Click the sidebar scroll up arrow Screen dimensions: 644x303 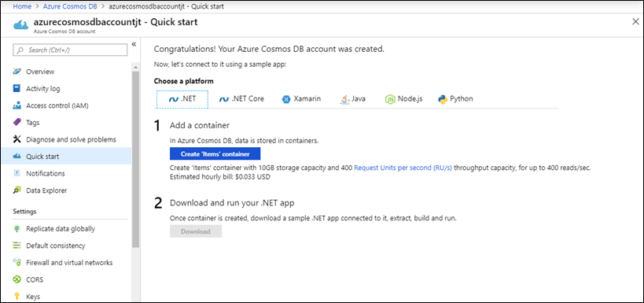point(136,66)
